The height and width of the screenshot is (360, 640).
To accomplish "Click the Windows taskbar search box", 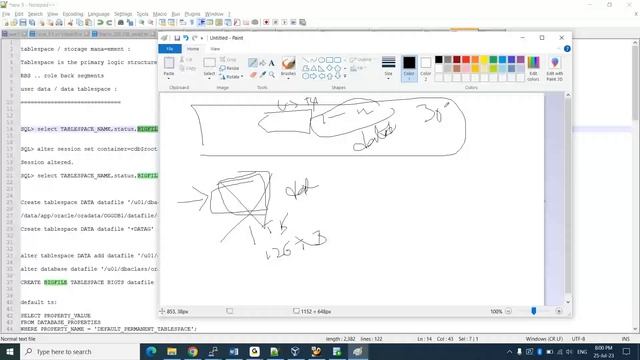I will (x=80, y=351).
